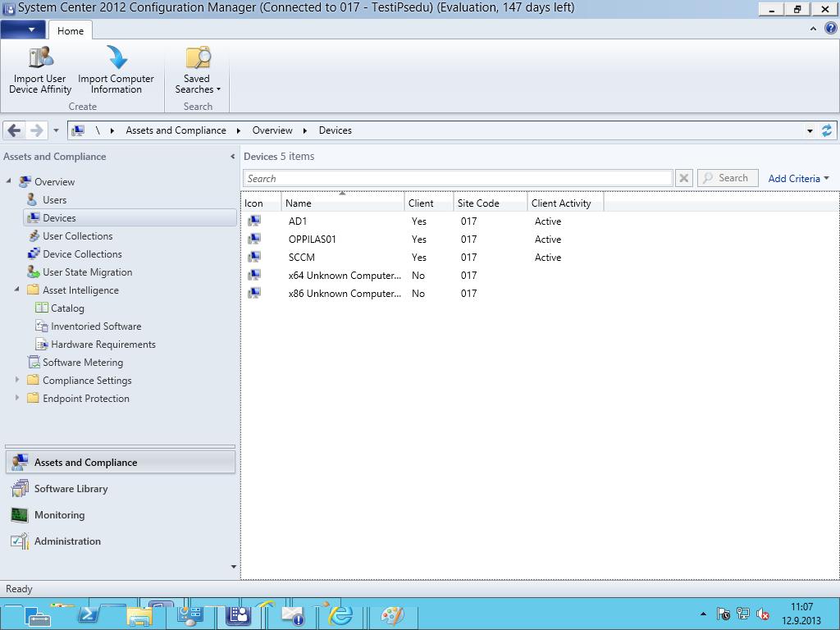
Task: Clear the search with the X button
Action: (683, 178)
